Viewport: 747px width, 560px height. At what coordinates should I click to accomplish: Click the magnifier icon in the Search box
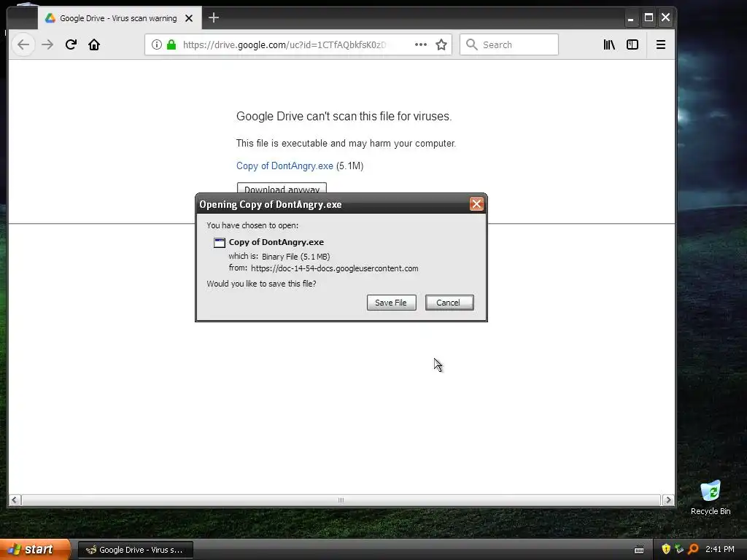pos(472,44)
